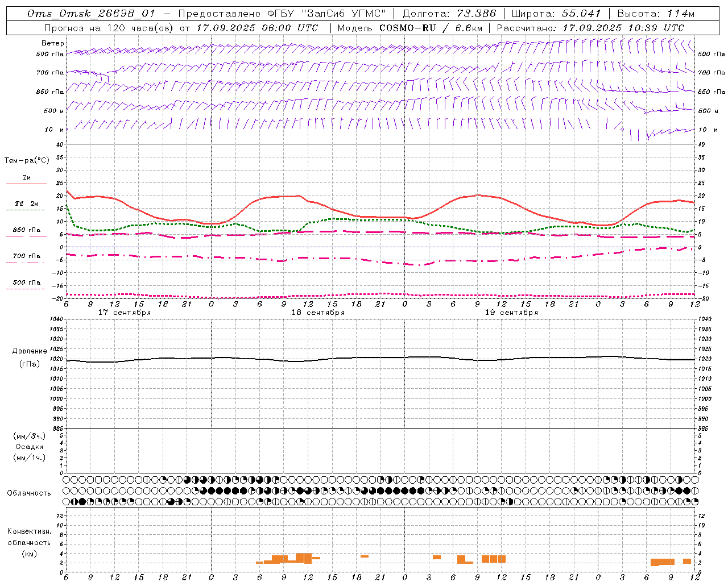The image size is (728, 582).
Task: Click the (мм/1ч.) precipitation unit label
Action: tap(30, 458)
